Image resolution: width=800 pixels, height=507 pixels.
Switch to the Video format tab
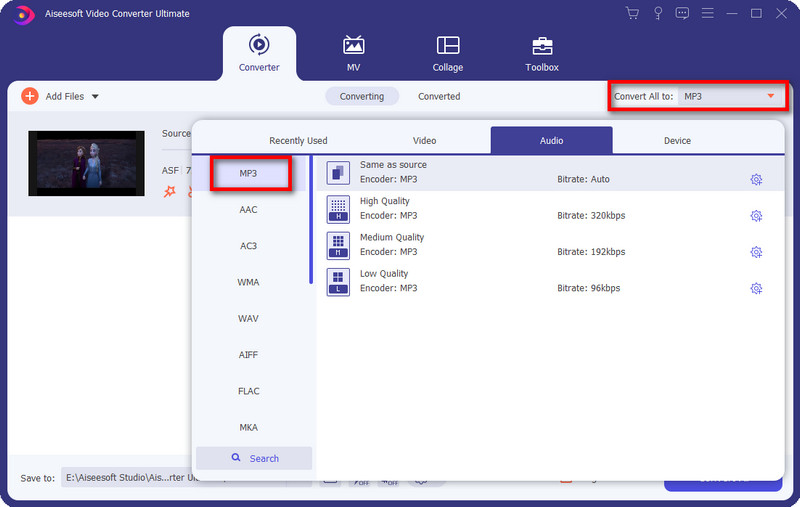(424, 141)
